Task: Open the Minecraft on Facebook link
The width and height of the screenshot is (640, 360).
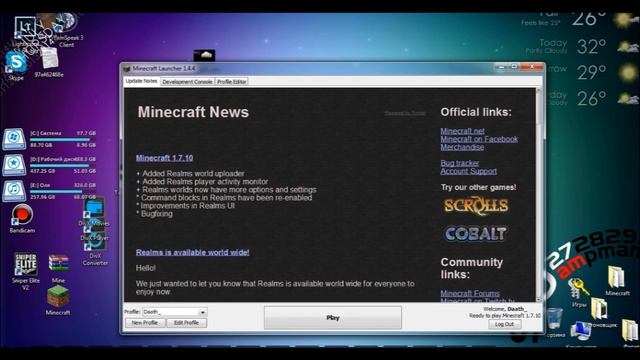Action: pyautogui.click(x=479, y=139)
